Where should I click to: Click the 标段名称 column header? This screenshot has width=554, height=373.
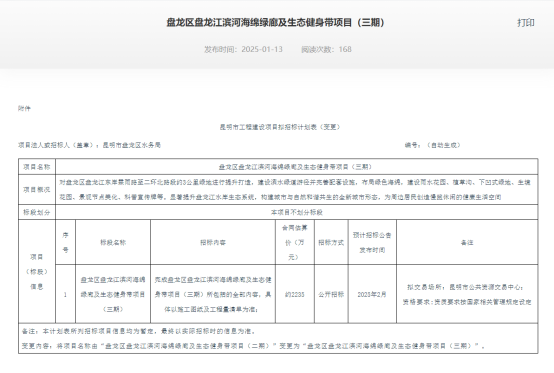tap(113, 242)
